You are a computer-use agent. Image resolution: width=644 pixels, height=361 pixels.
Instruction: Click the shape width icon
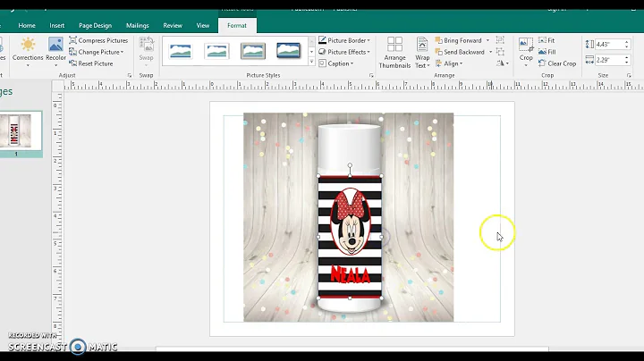click(x=589, y=60)
